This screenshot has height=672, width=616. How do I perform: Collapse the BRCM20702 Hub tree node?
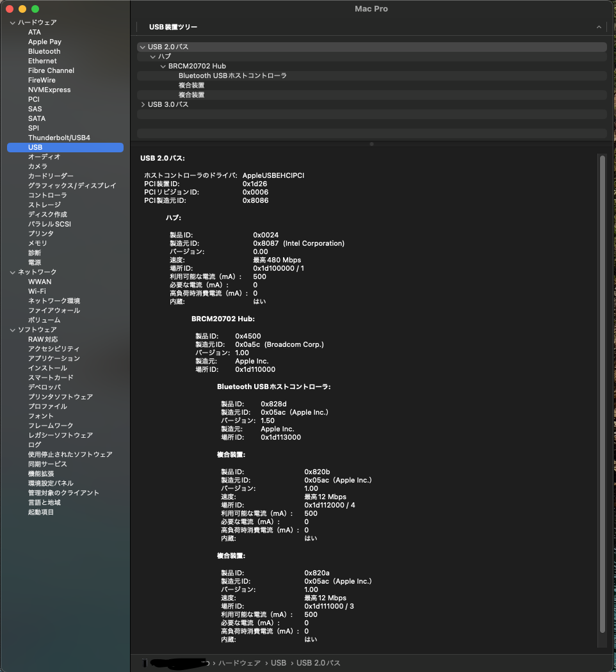tap(163, 67)
